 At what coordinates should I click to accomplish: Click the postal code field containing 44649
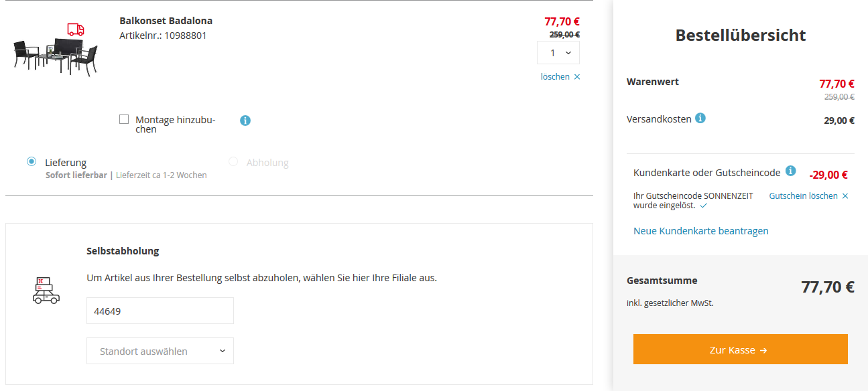point(160,311)
